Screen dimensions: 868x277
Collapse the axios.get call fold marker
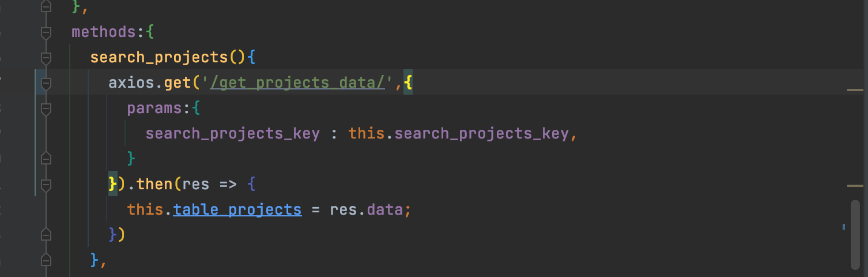pyautogui.click(x=46, y=84)
